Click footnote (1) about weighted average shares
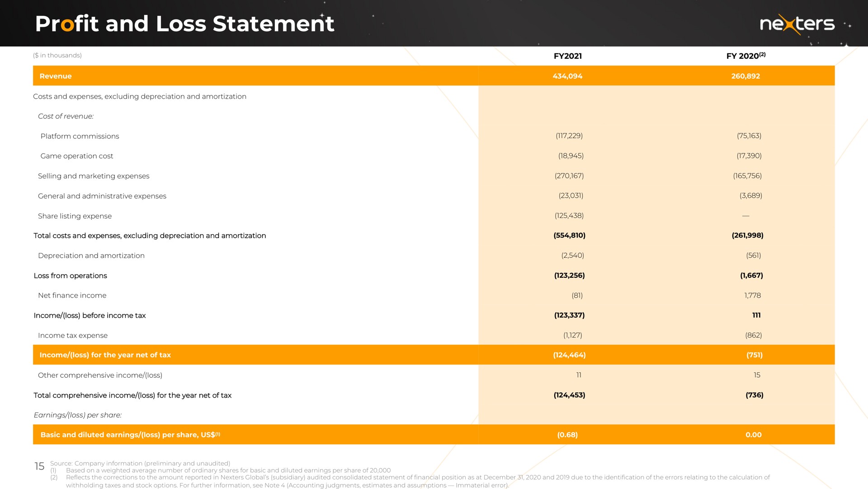The image size is (868, 489). click(x=221, y=470)
